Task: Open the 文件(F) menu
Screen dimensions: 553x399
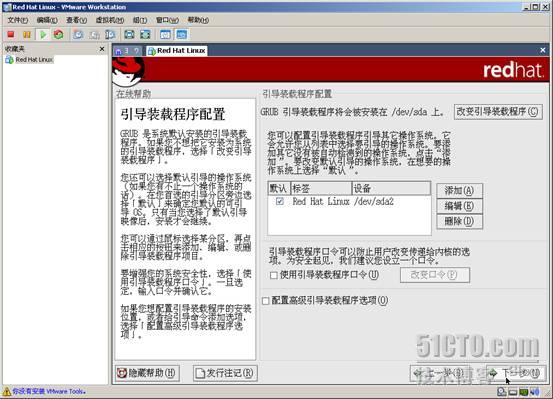Action: (x=18, y=20)
